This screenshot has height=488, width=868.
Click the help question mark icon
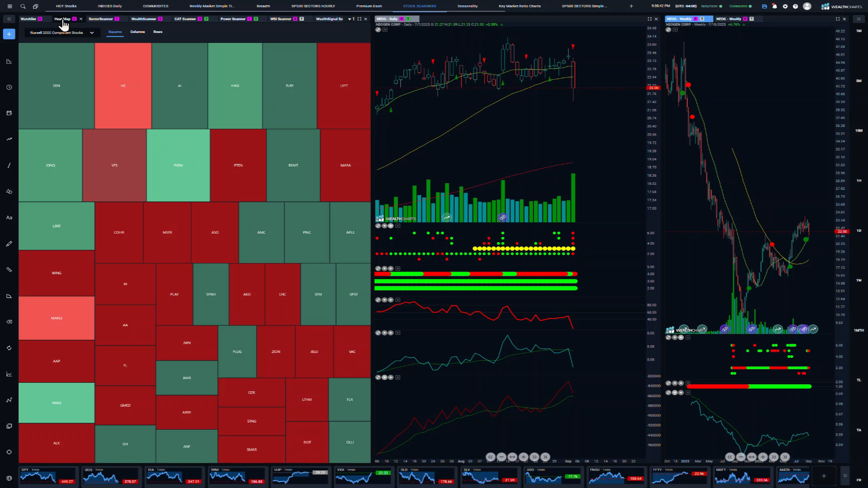tap(796, 6)
